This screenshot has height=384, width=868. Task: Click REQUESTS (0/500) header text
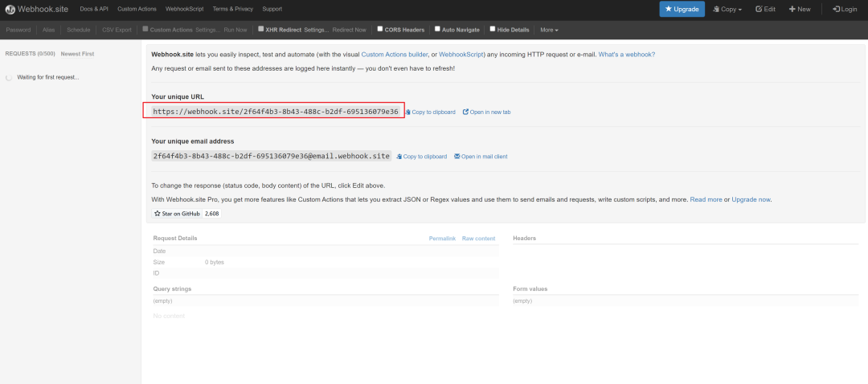[30, 54]
